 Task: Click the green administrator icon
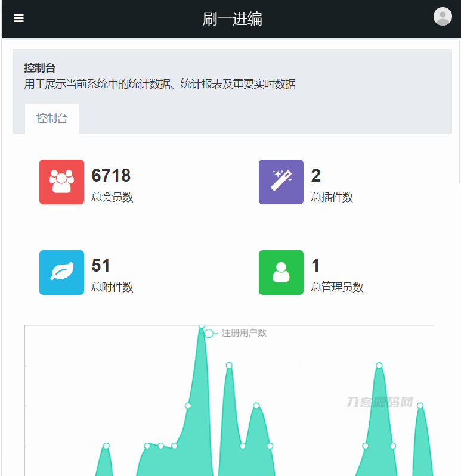coord(281,272)
